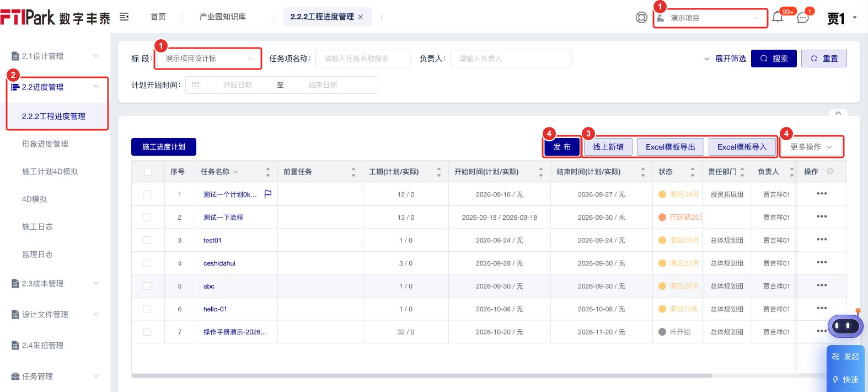Open the user 贾1 account dropdown

click(842, 18)
